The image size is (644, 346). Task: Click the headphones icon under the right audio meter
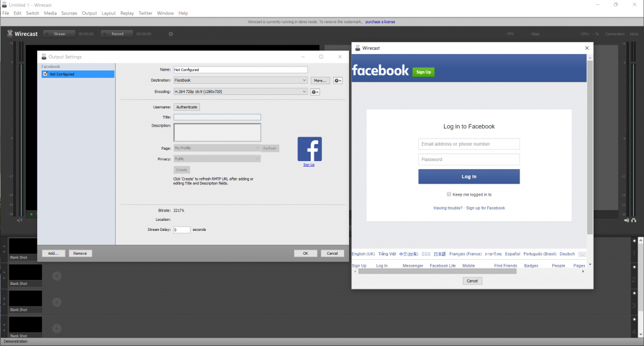click(633, 220)
